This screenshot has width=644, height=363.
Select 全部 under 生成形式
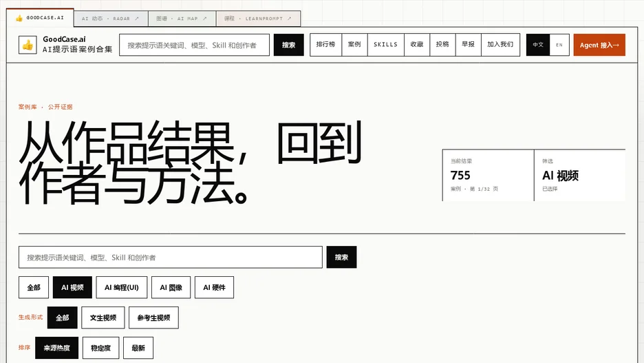point(63,318)
